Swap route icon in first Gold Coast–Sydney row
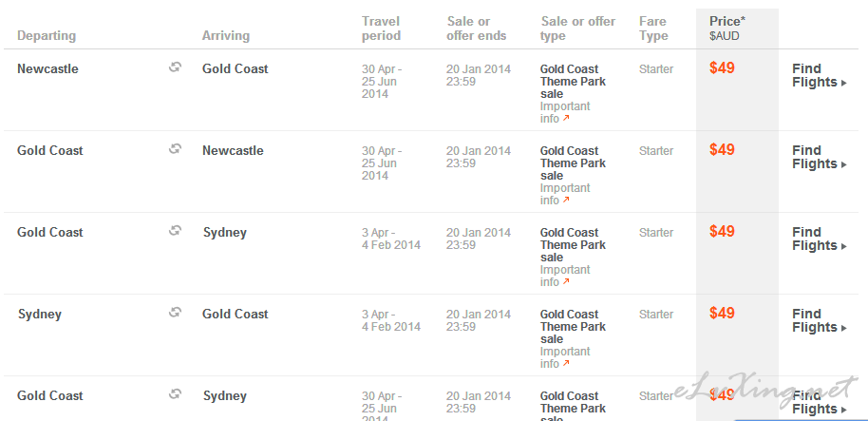This screenshot has height=421, width=868. pyautogui.click(x=175, y=230)
